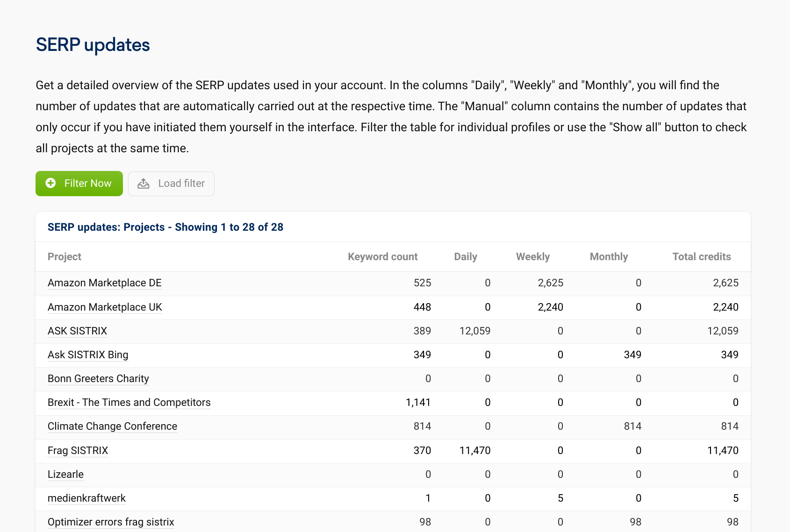Click total credits 2,240 for Amazon Marketplace UK
The image size is (790, 532).
(x=725, y=307)
